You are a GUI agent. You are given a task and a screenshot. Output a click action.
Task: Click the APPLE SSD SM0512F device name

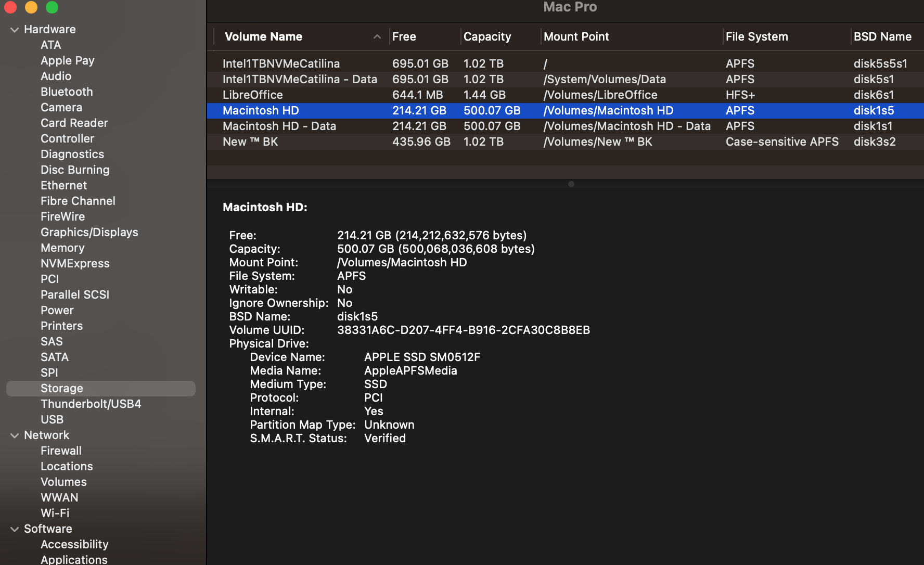(x=422, y=357)
